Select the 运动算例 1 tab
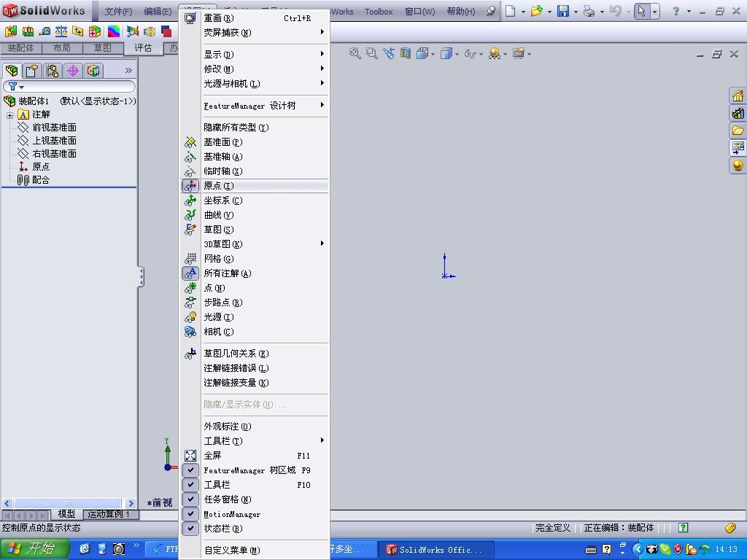The height and width of the screenshot is (560, 747). 110,514
